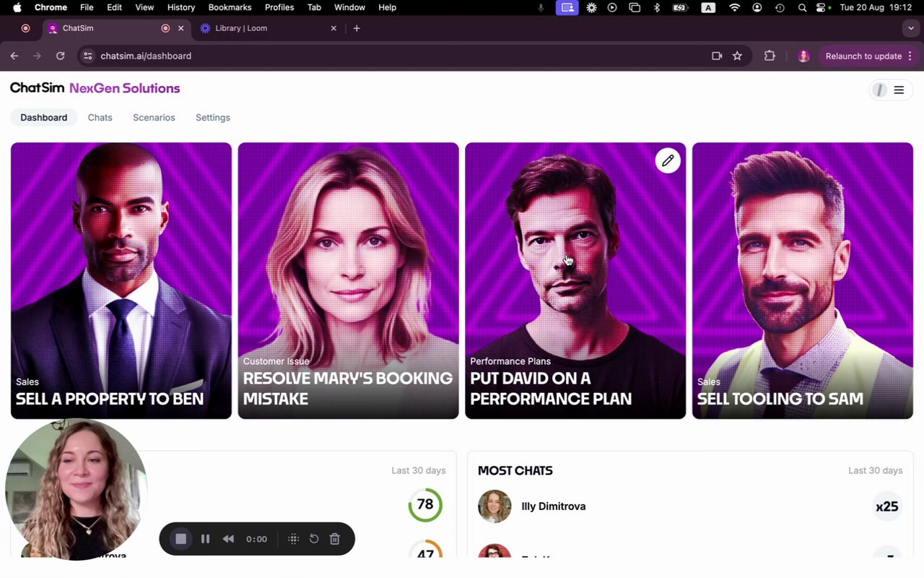Open the Wi-Fi status menu
Screen dimensions: 924x578
coord(735,7)
